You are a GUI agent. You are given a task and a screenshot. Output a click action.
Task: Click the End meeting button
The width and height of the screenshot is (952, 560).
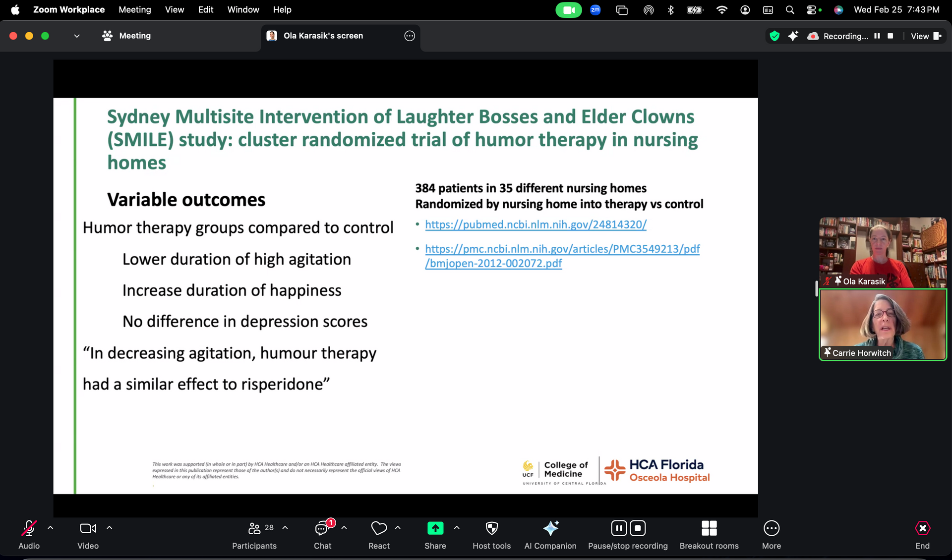pyautogui.click(x=922, y=528)
